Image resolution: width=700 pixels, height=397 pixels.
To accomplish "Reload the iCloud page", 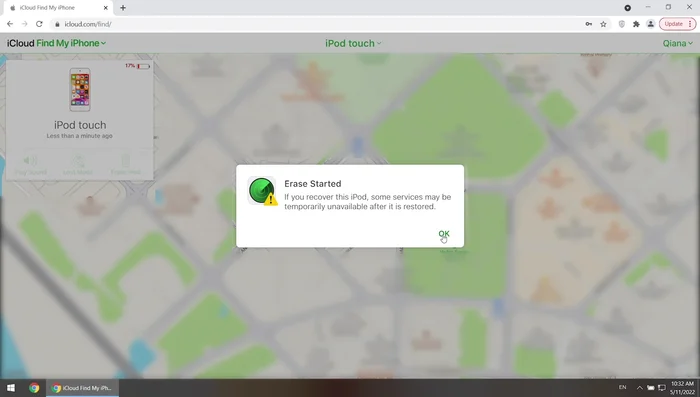I will 39,24.
